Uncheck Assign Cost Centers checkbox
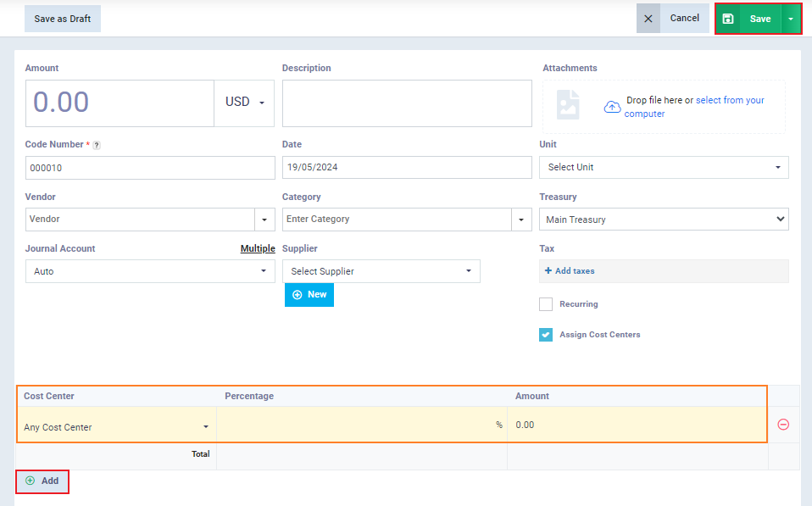812x506 pixels. 546,335
